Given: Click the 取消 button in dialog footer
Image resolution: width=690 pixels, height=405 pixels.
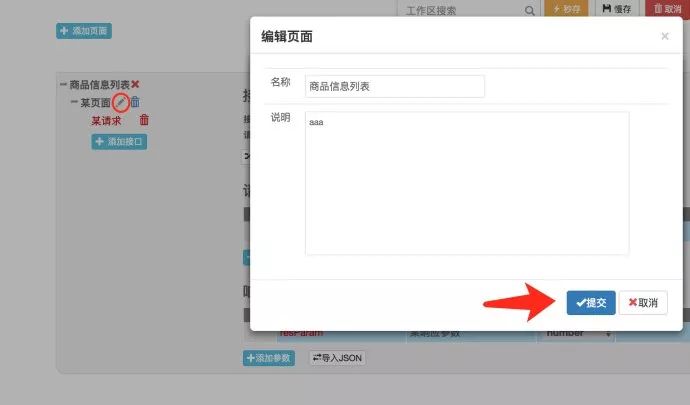Looking at the screenshot, I should 643,303.
